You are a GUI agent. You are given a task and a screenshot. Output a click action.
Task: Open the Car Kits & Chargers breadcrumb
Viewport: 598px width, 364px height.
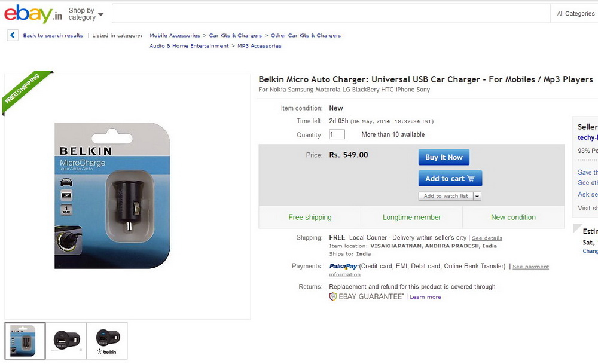tap(235, 35)
